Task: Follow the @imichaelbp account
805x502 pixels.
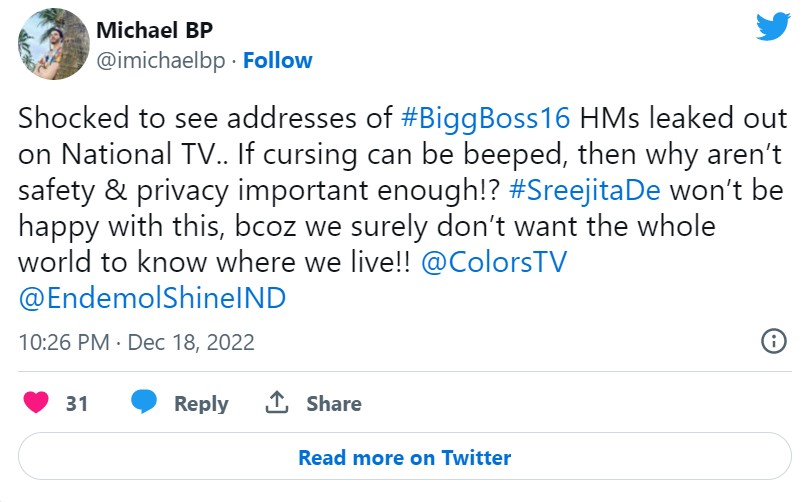Action: 278,60
